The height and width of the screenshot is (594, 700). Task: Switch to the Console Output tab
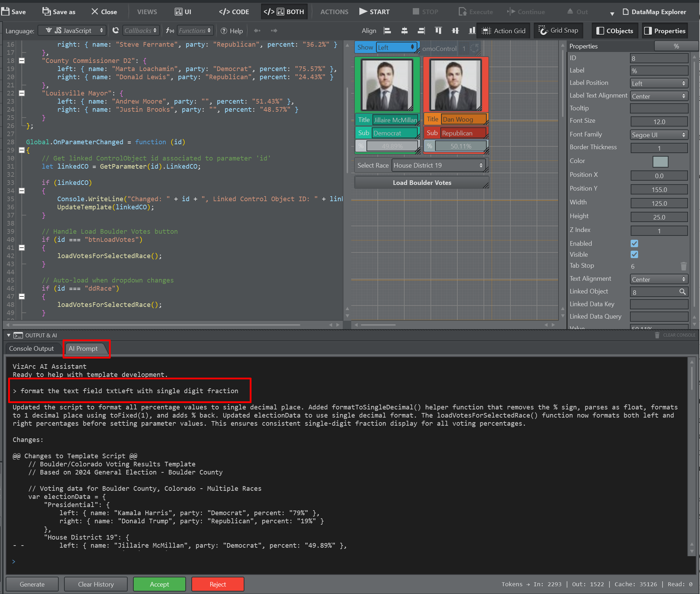pyautogui.click(x=31, y=349)
